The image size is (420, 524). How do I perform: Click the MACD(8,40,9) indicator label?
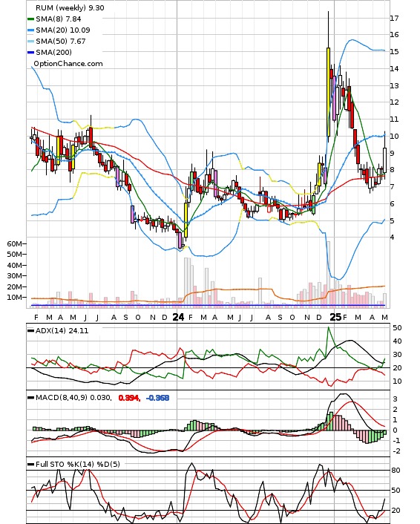tap(62, 398)
